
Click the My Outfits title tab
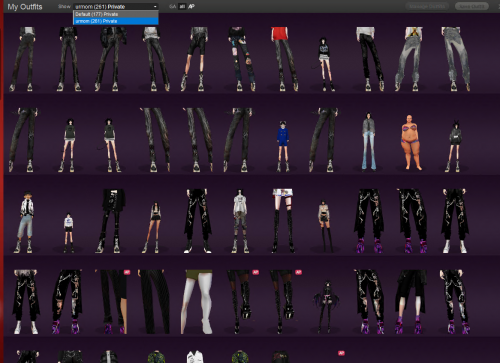tap(25, 7)
